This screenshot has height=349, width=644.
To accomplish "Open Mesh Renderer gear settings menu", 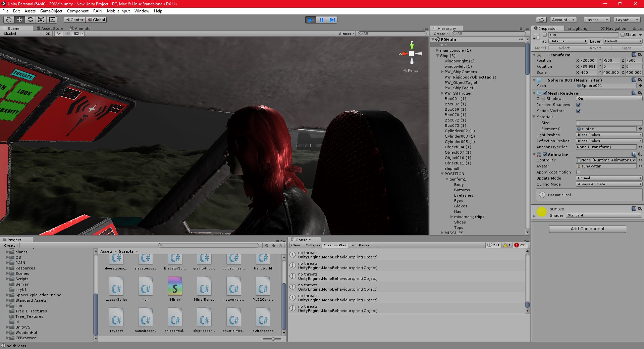I will point(639,93).
